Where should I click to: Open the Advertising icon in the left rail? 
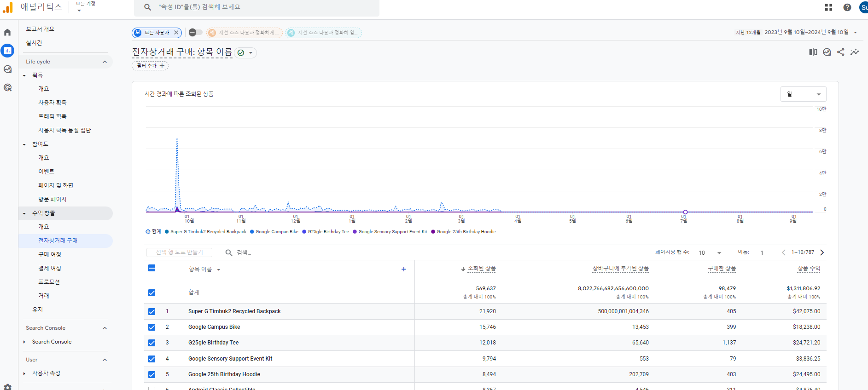(x=7, y=87)
